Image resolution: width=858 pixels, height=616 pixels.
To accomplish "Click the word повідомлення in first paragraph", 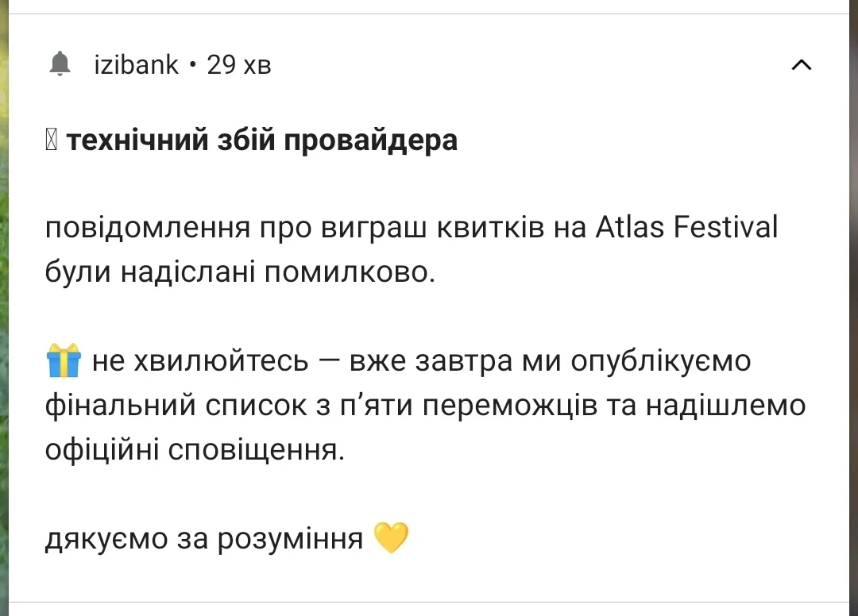I will pyautogui.click(x=148, y=228).
